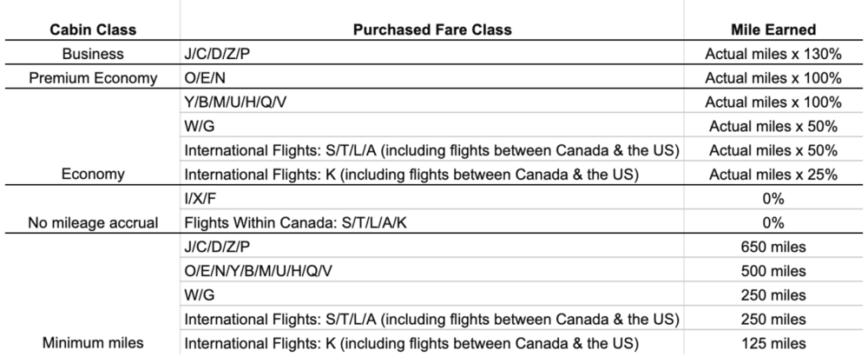Select the O/E/N fare class cell
Viewport: 868px width, 357px height.
coord(431,77)
